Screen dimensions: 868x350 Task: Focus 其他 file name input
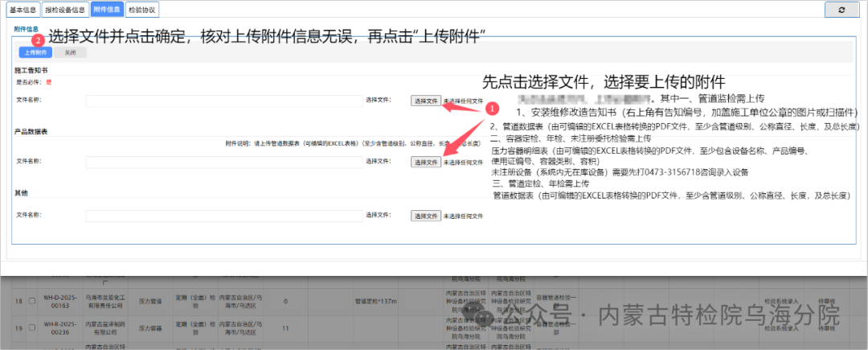223,216
